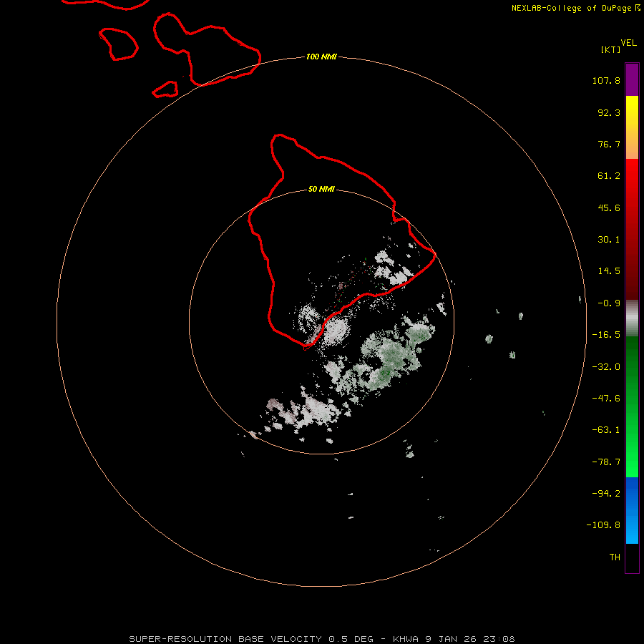
Task: Click the -63.1 velocity scale value
Action: click(x=606, y=430)
